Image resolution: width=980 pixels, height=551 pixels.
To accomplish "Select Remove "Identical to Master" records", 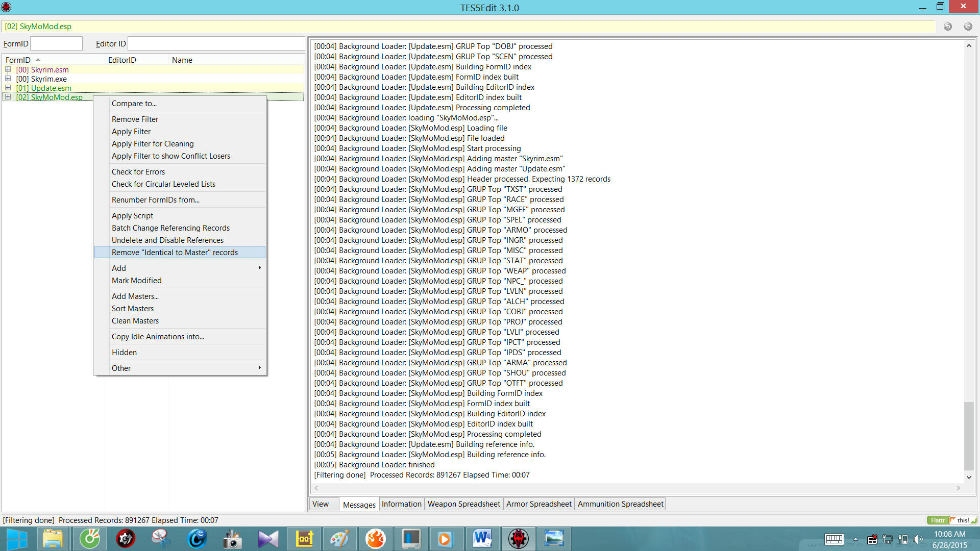I will point(180,252).
